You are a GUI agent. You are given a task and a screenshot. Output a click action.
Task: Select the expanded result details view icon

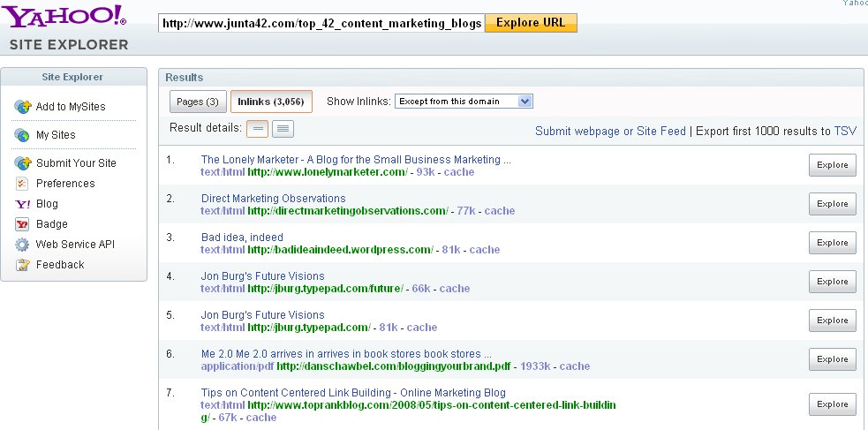pos(283,129)
